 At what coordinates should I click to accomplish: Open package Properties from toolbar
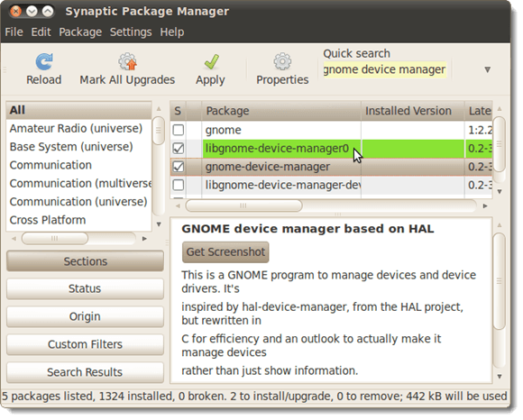tap(282, 69)
